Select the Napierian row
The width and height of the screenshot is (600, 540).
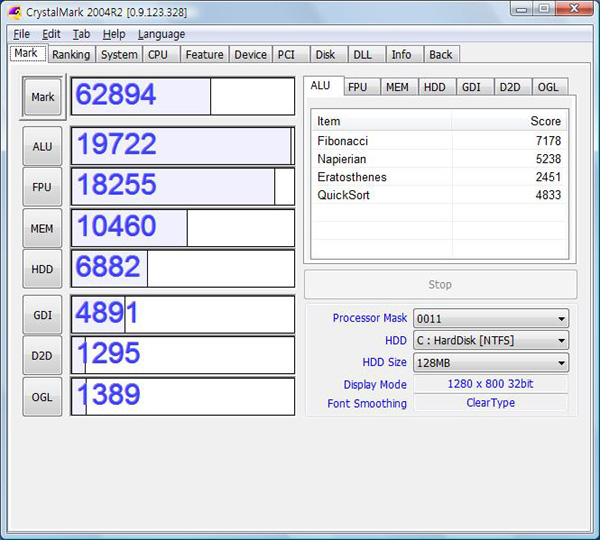[439, 159]
